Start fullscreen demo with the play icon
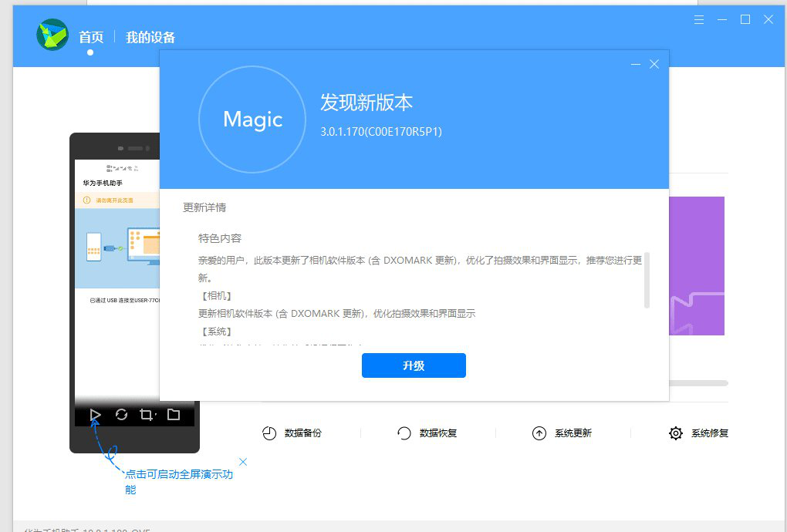Image resolution: width=787 pixels, height=532 pixels. [95, 415]
